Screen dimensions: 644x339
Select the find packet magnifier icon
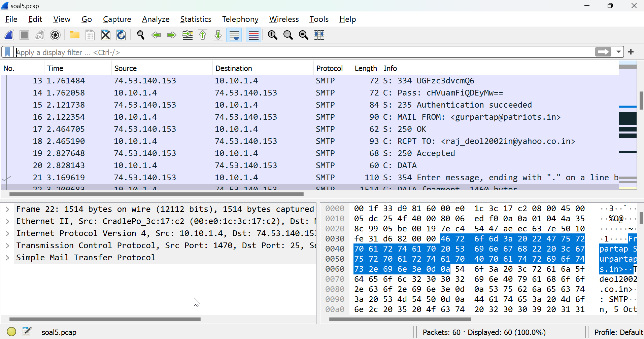click(x=140, y=35)
